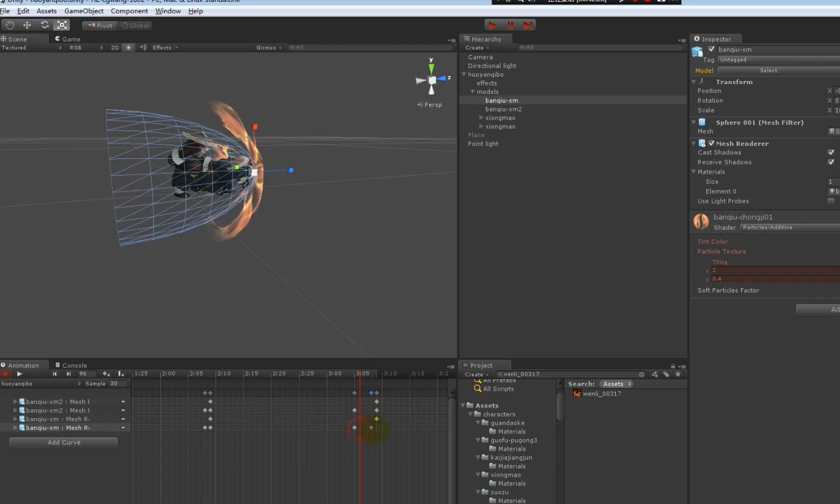Select banqiu-xm2 in Hierarchy

(503, 109)
